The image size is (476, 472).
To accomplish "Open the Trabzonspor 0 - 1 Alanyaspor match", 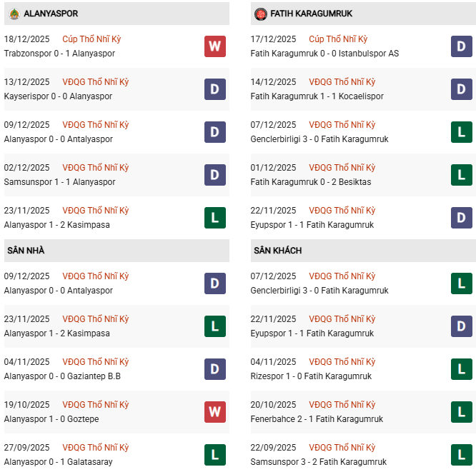I will (x=59, y=54).
